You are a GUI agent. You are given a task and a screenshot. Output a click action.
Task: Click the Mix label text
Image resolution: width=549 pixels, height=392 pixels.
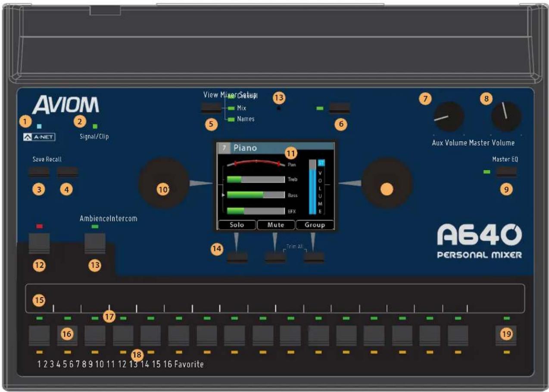pos(242,108)
